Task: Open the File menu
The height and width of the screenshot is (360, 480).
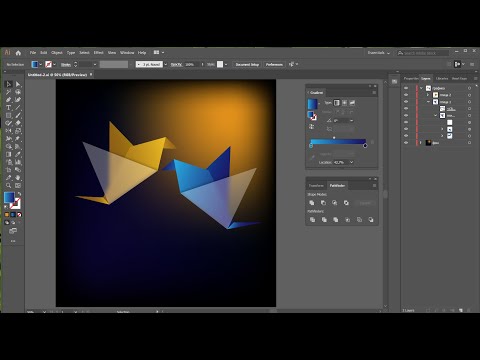Action: tap(33, 53)
